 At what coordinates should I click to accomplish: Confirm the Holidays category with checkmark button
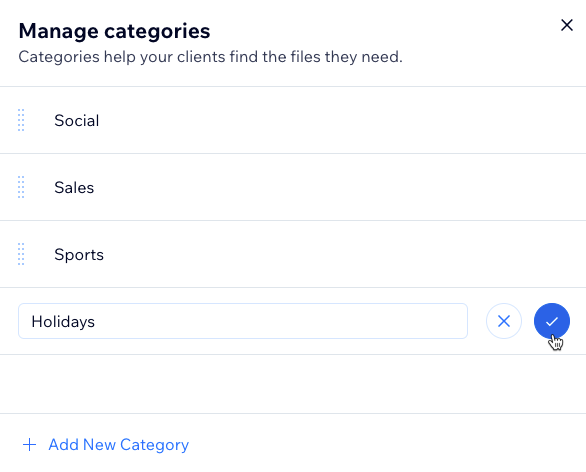point(552,321)
